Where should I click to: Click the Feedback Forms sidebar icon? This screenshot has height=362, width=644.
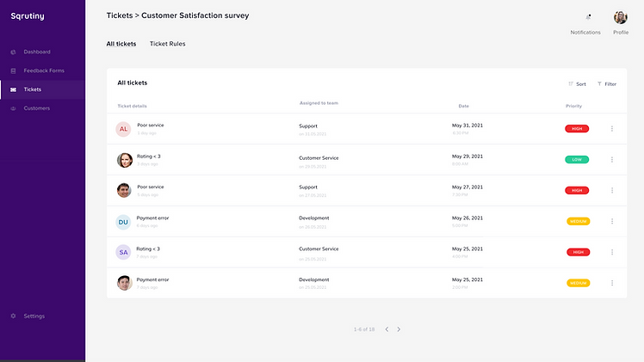(x=13, y=71)
